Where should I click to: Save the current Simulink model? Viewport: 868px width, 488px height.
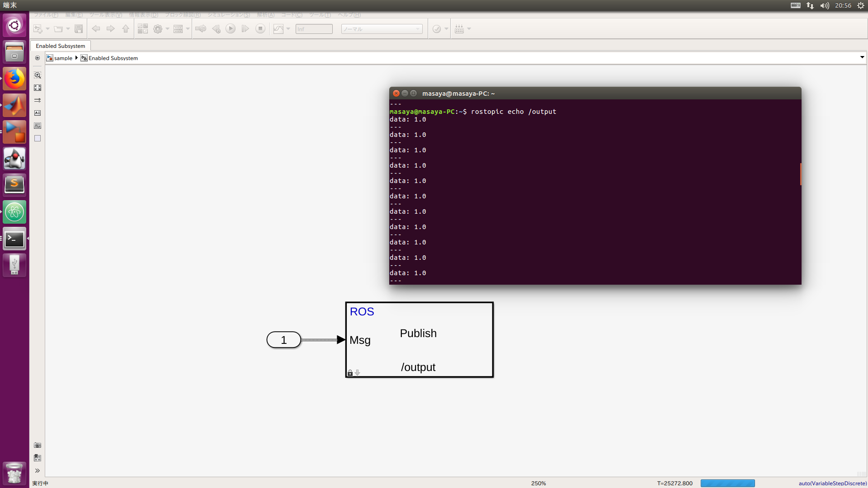[x=79, y=28]
